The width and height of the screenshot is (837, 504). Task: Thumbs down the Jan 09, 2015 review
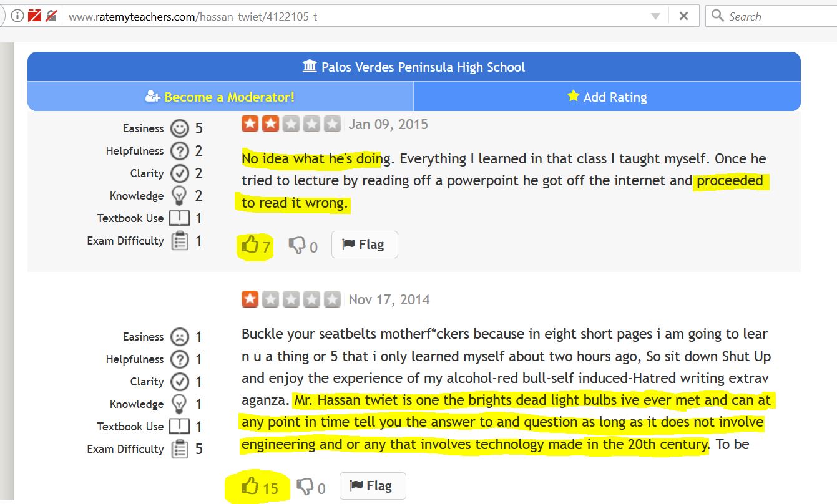click(x=297, y=246)
